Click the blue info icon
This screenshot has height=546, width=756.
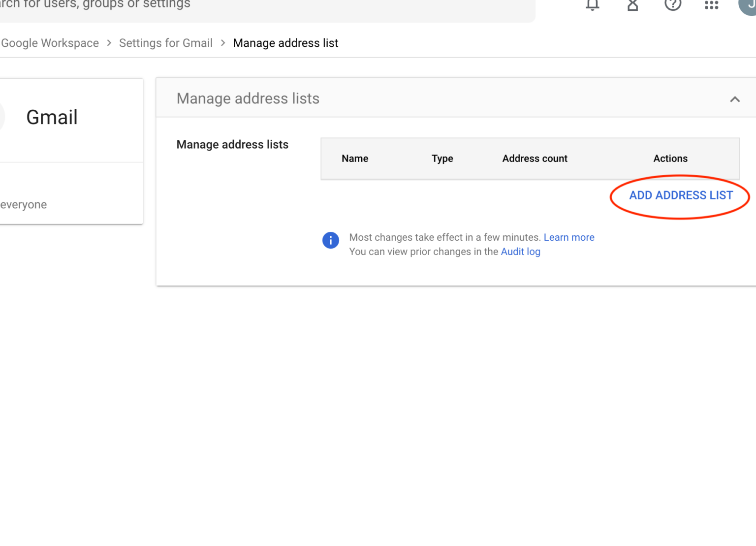(x=331, y=240)
